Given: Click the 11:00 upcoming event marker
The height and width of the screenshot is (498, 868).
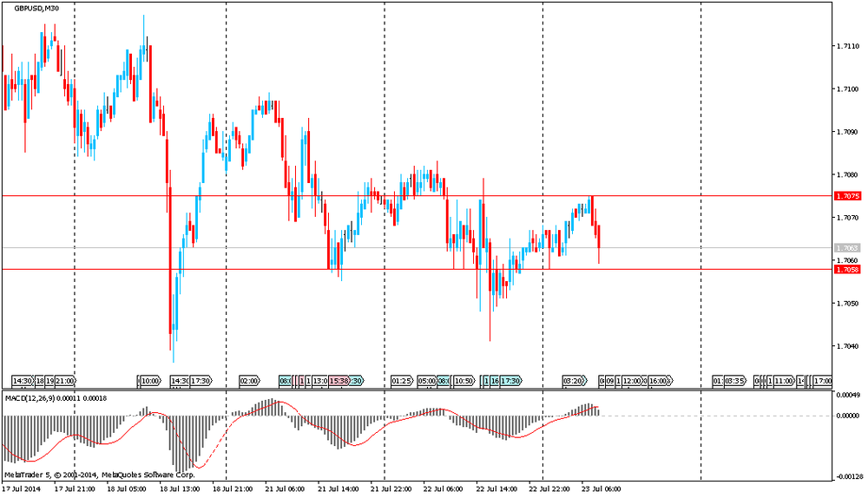Looking at the screenshot, I should (x=783, y=381).
